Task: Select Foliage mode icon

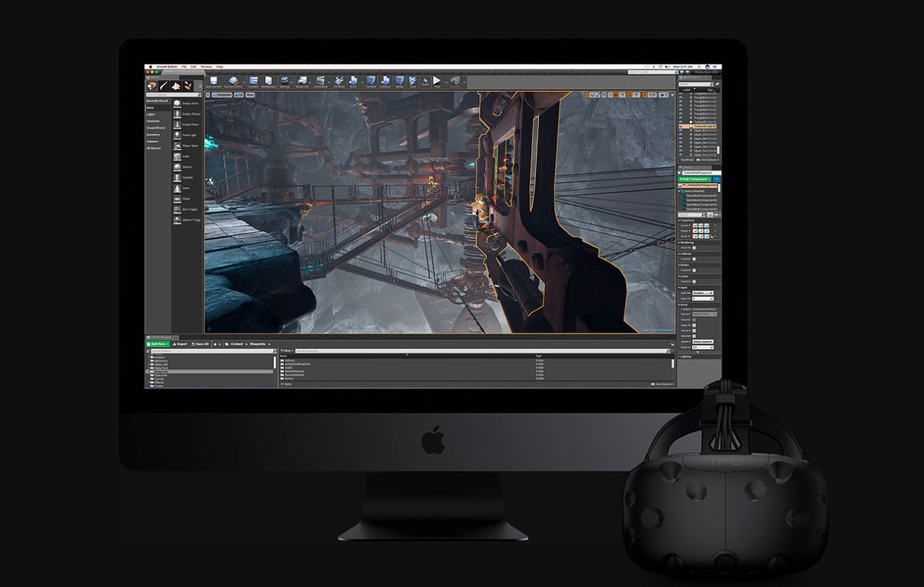Action: point(188,86)
